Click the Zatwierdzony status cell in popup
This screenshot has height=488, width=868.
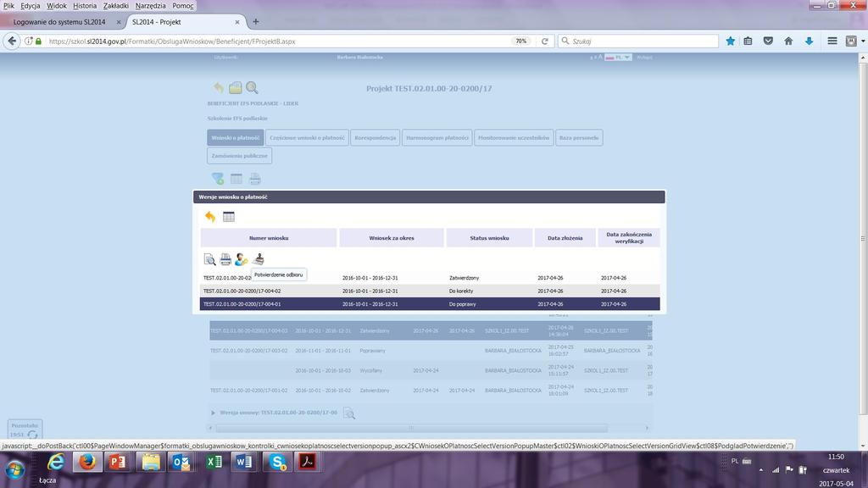(x=464, y=278)
